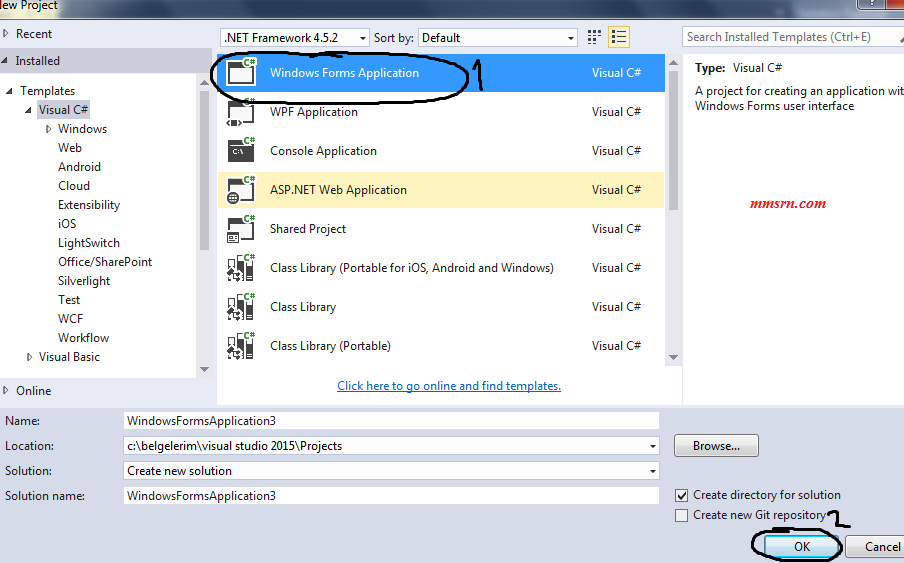
Task: Open the Location path dropdown
Action: click(x=653, y=446)
